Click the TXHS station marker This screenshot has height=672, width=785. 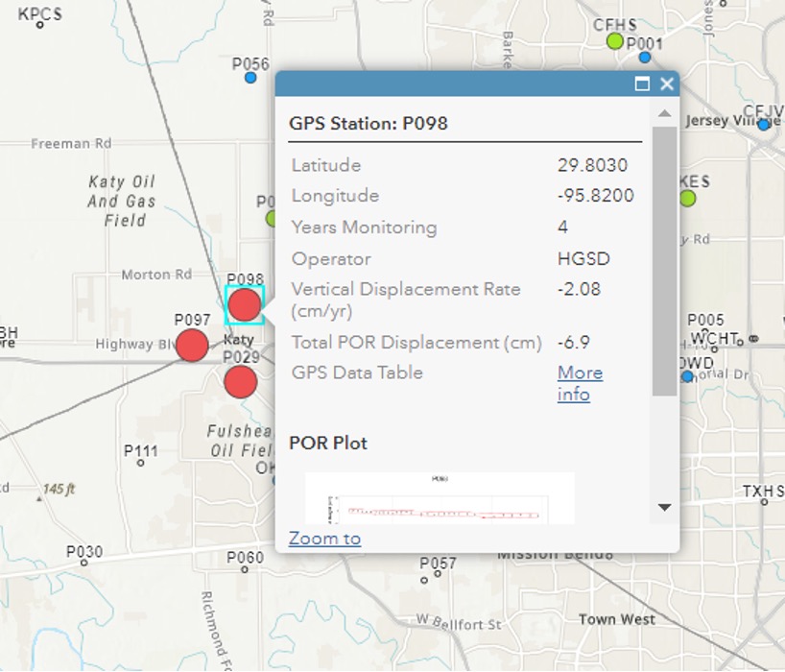[765, 502]
